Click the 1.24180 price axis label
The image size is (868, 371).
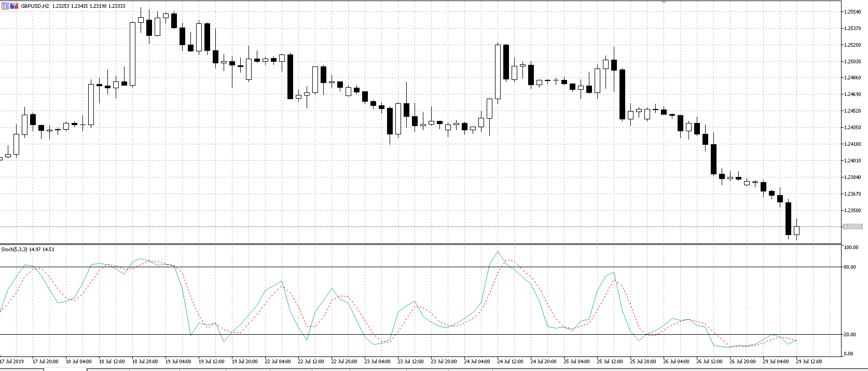852,144
